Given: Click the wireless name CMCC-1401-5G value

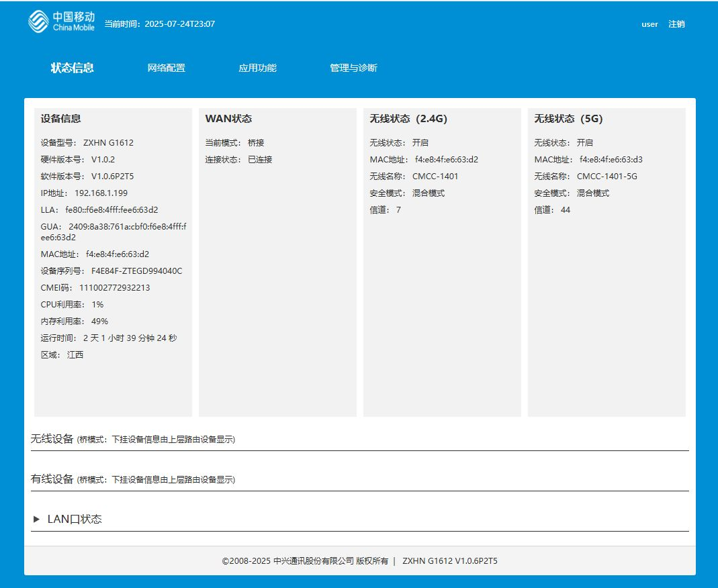Looking at the screenshot, I should (607, 176).
